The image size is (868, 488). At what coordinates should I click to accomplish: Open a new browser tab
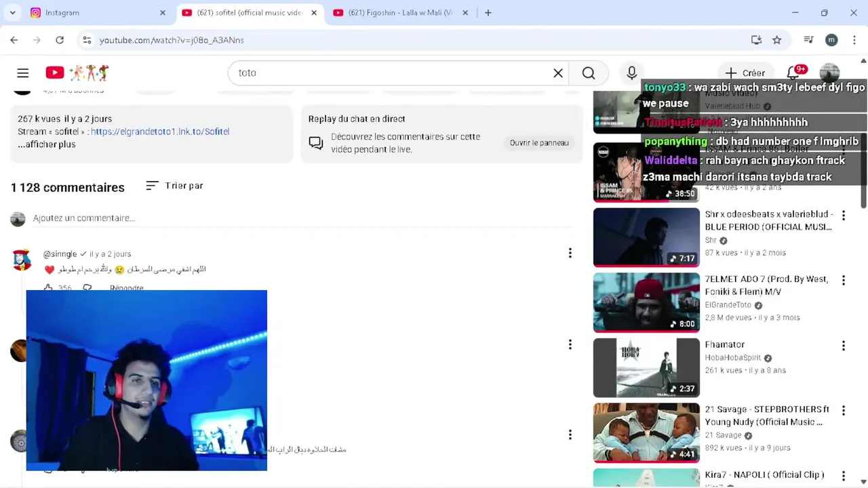pos(488,13)
